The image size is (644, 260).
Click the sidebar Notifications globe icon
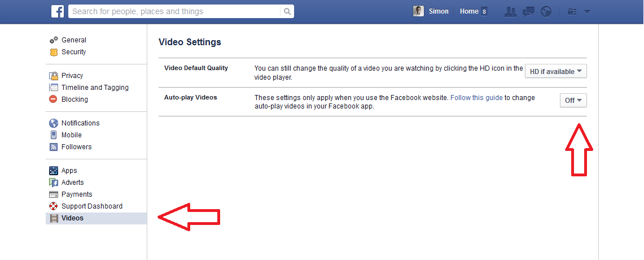(54, 123)
